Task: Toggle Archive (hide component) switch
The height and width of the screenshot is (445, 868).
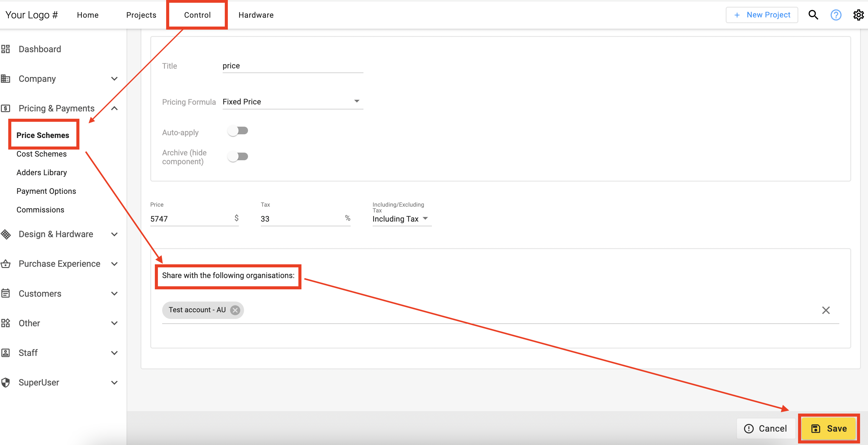Action: coord(238,157)
